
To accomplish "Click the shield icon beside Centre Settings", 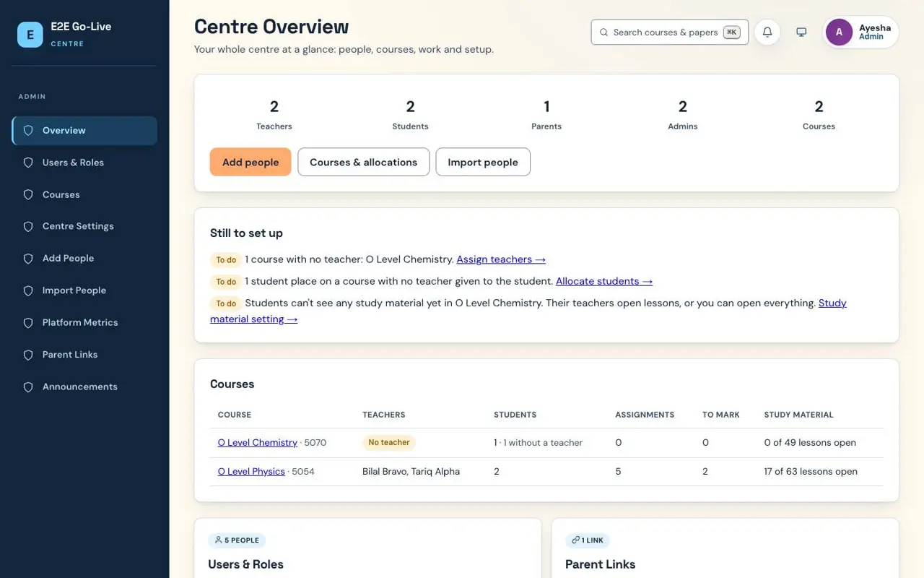I will [28, 227].
